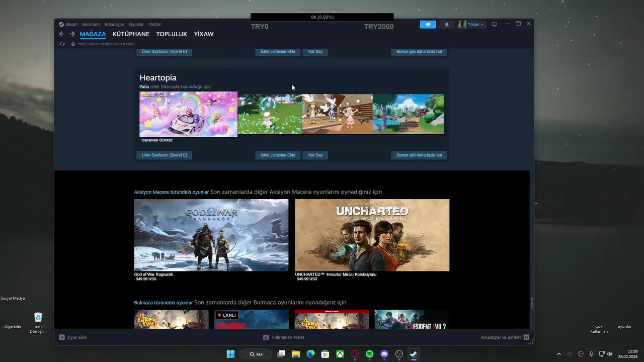644x362 pixels.
Task: Click the padlock icon beside the URL
Action: pos(73,44)
